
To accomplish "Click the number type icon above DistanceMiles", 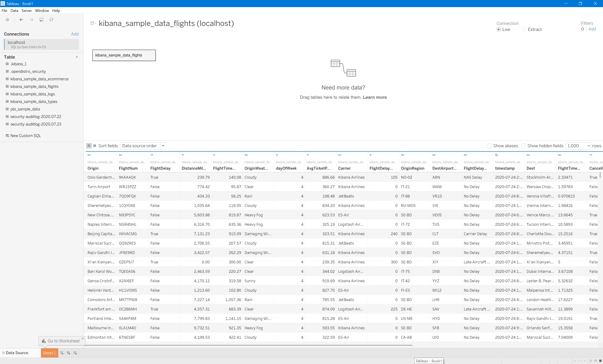I will click(183, 155).
